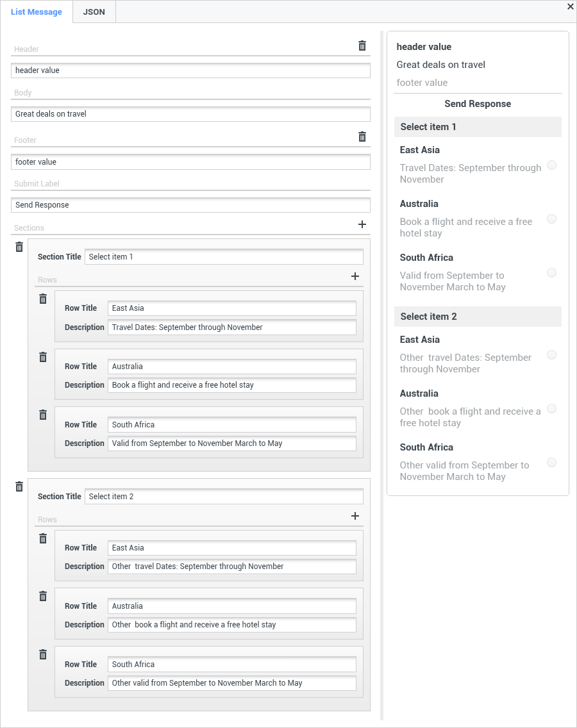Add a row to 'Select item 1' section

click(355, 276)
